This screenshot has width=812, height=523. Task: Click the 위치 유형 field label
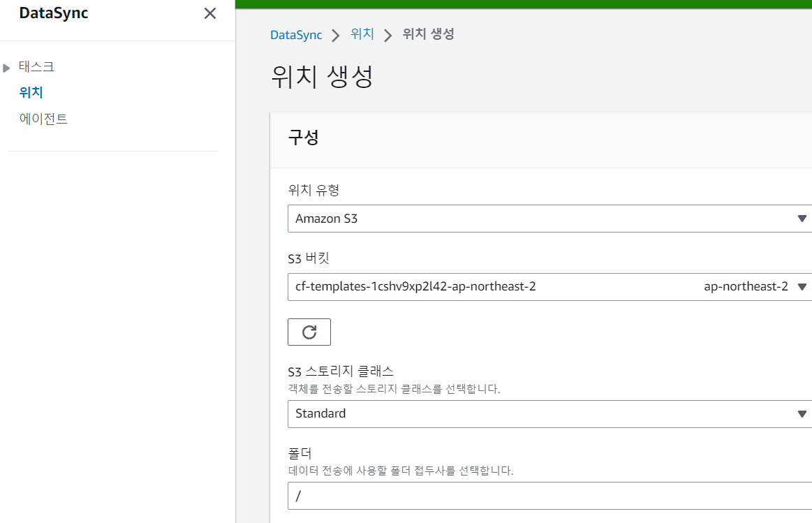tap(313, 190)
